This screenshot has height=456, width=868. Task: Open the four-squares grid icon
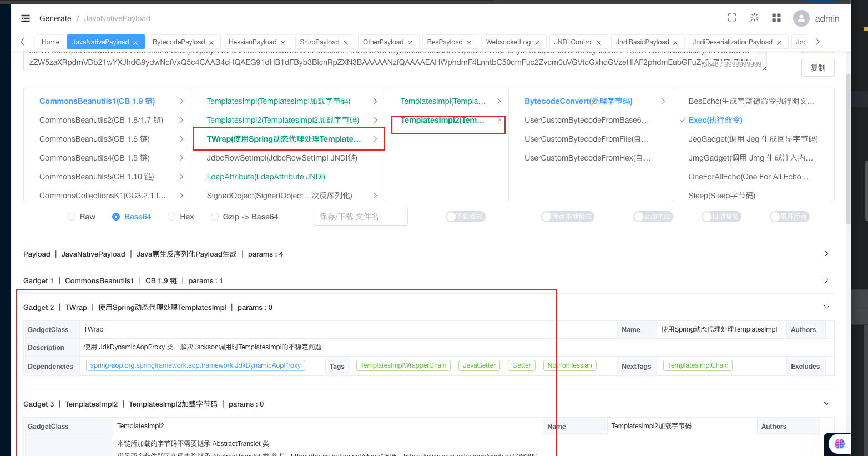coord(776,18)
